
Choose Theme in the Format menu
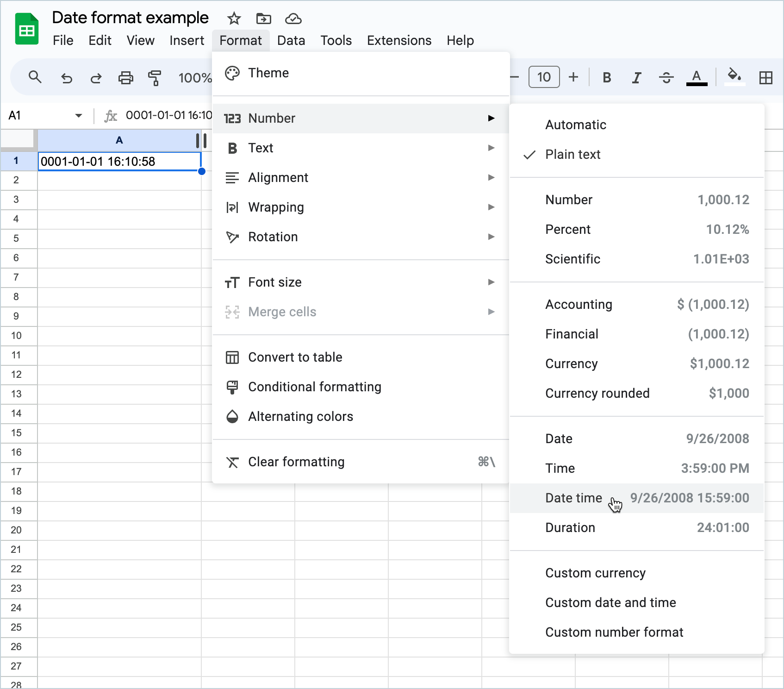point(361,73)
